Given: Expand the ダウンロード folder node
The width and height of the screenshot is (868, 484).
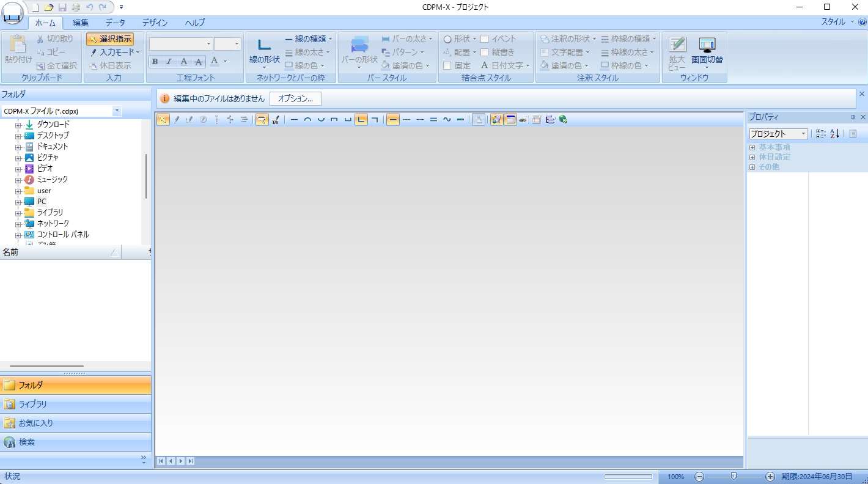Looking at the screenshot, I should [18, 125].
